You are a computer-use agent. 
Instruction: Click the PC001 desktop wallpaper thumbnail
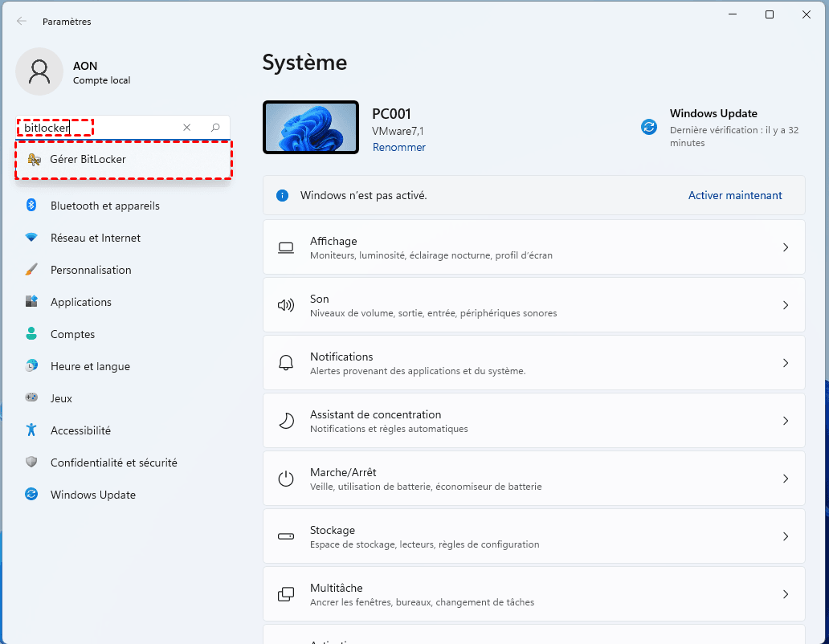pos(311,127)
